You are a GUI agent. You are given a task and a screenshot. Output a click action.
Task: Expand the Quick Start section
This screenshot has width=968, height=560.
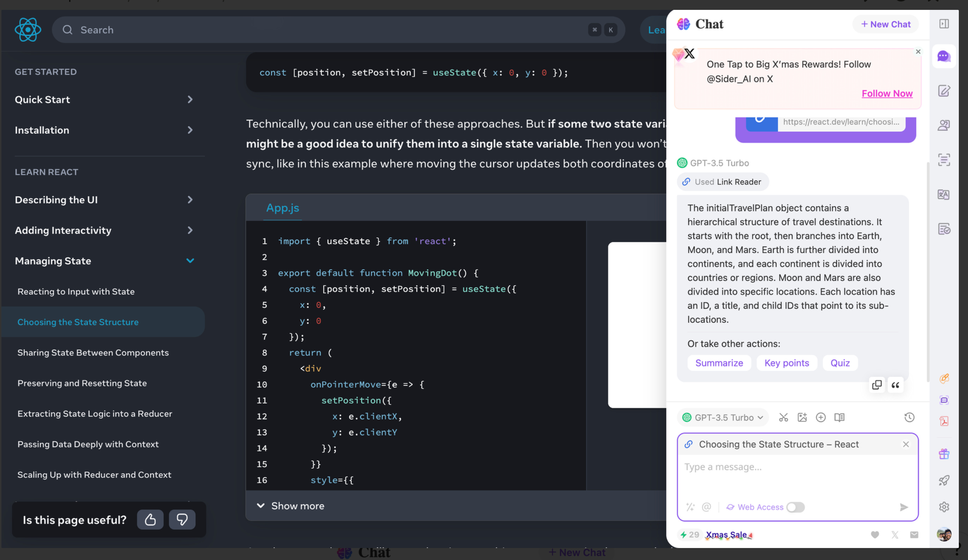pos(190,99)
